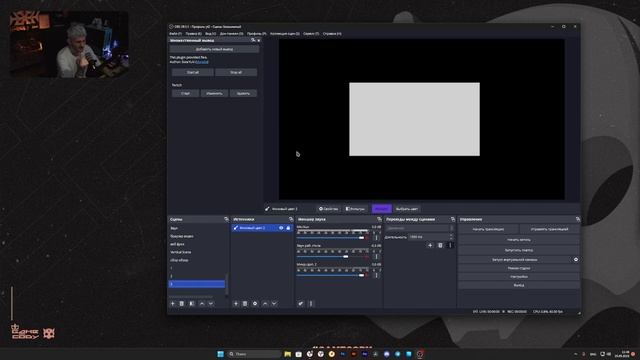Click the purple color swatch in source toolbar

(382, 209)
